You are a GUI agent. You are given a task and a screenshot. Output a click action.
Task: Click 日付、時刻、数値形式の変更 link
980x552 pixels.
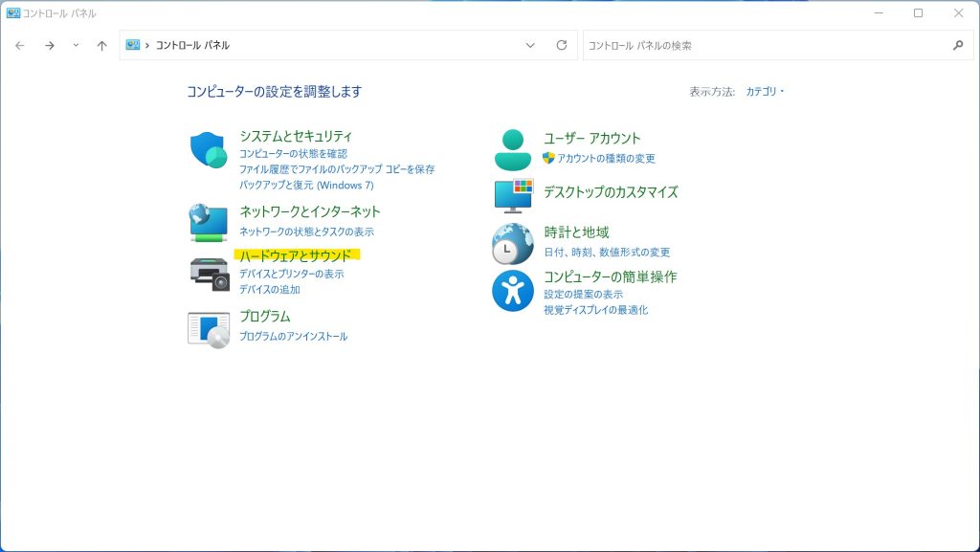point(607,253)
